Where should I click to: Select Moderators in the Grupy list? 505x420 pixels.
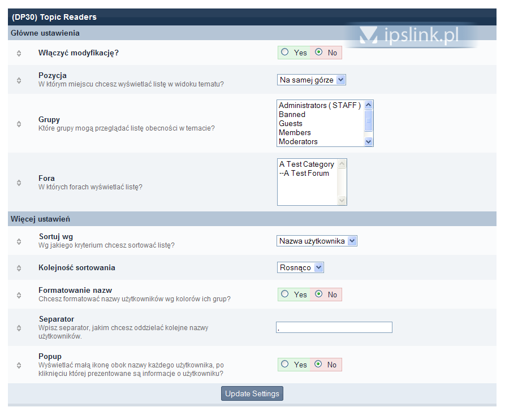(298, 142)
